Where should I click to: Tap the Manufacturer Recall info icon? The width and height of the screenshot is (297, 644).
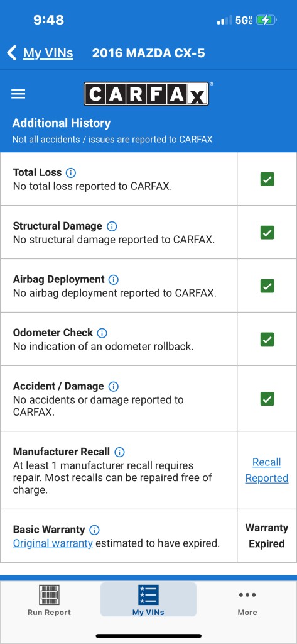click(x=119, y=452)
